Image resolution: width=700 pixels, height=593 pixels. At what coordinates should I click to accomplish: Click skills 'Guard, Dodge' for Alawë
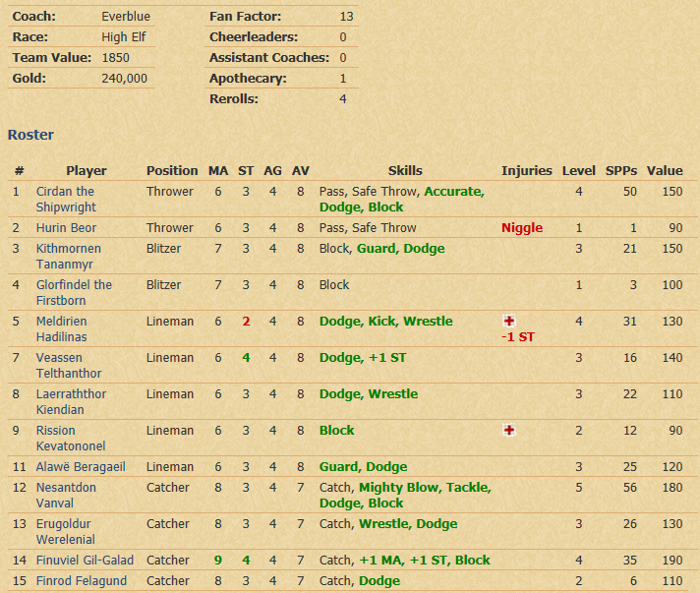[364, 466]
